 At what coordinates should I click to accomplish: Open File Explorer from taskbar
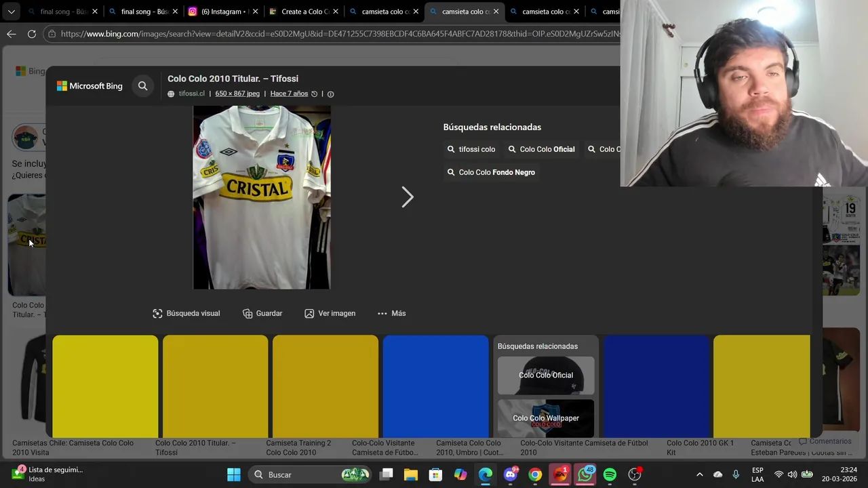[411, 474]
